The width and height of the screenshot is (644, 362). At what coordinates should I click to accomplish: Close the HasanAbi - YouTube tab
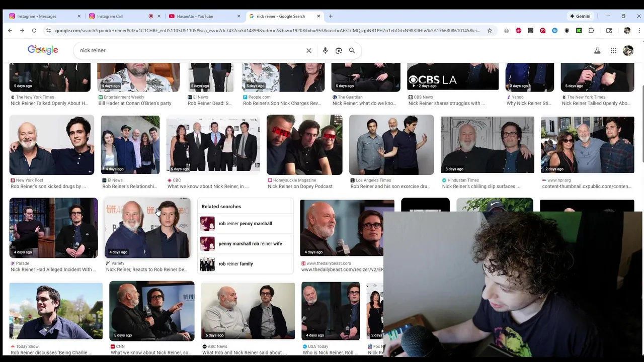pos(239,16)
